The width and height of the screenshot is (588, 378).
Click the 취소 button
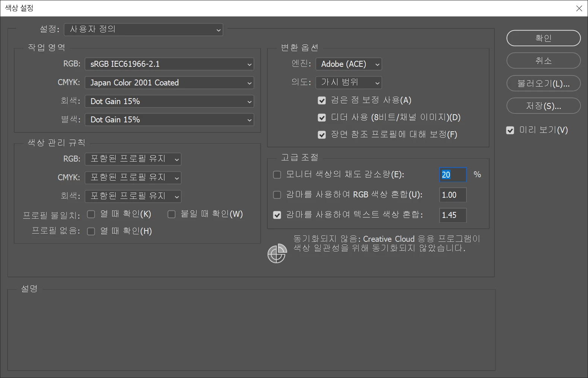tap(543, 61)
